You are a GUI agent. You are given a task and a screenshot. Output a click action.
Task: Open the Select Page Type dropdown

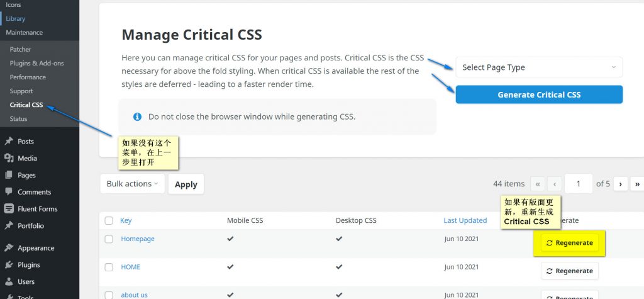[x=539, y=67]
